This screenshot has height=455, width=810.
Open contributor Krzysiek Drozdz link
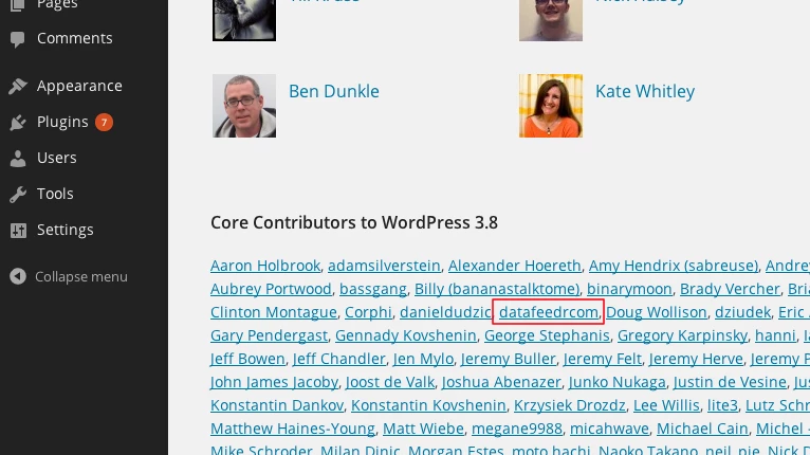point(569,405)
